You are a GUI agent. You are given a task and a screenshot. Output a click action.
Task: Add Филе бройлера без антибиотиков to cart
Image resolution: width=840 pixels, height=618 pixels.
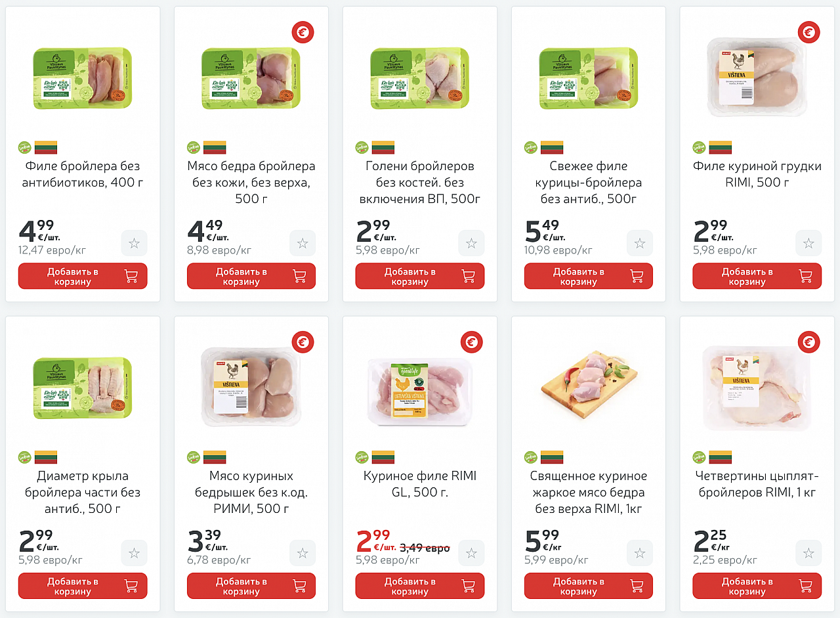coord(83,276)
